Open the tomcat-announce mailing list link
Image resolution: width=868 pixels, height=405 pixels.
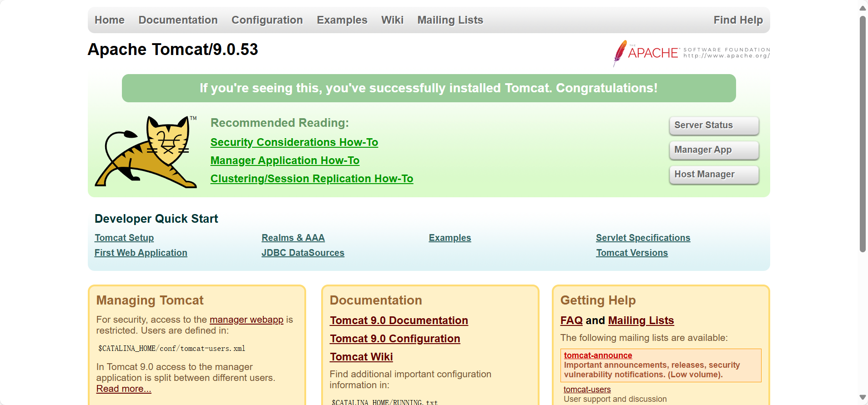[598, 355]
